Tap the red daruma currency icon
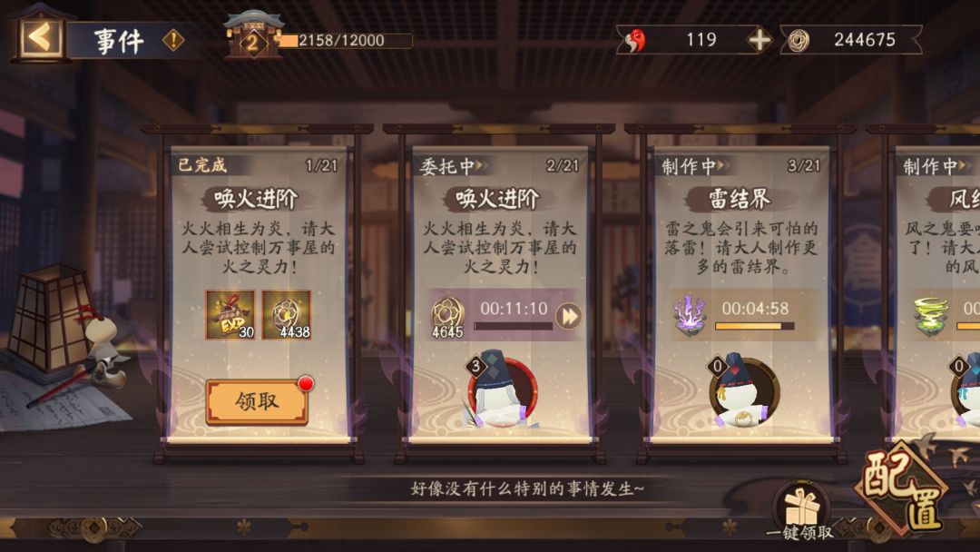Viewport: 980px width, 552px height. (x=635, y=41)
